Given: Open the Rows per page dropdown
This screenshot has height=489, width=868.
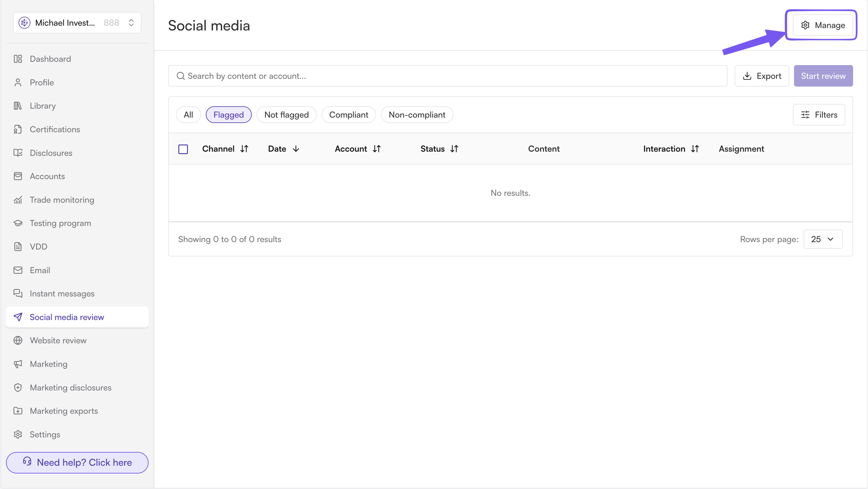Looking at the screenshot, I should click(823, 239).
